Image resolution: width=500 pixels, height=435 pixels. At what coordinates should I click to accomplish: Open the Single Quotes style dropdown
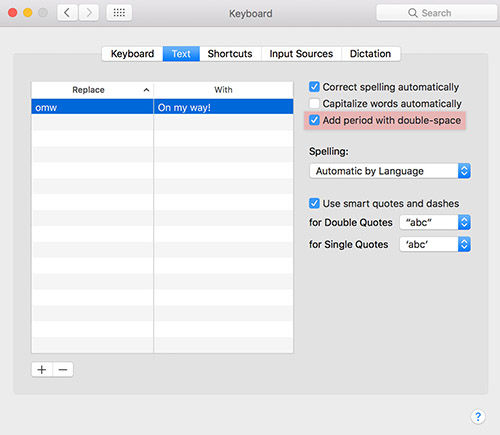435,244
